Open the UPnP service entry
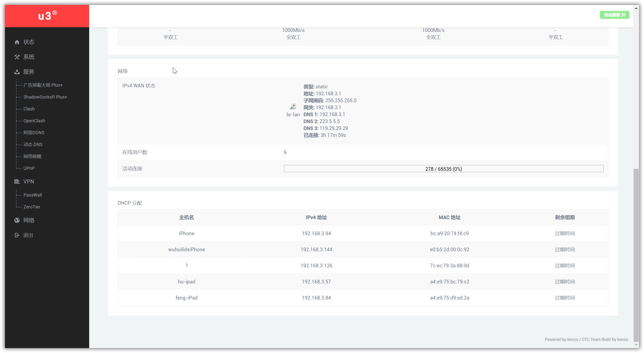644x353 pixels. [29, 168]
